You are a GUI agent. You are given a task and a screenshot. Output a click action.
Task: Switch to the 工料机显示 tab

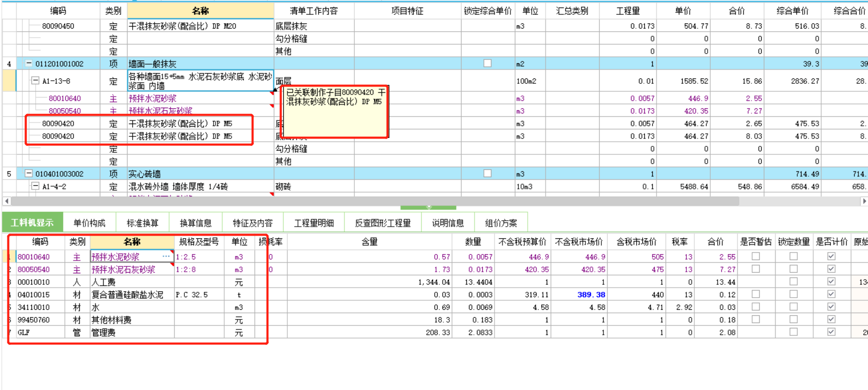32,223
